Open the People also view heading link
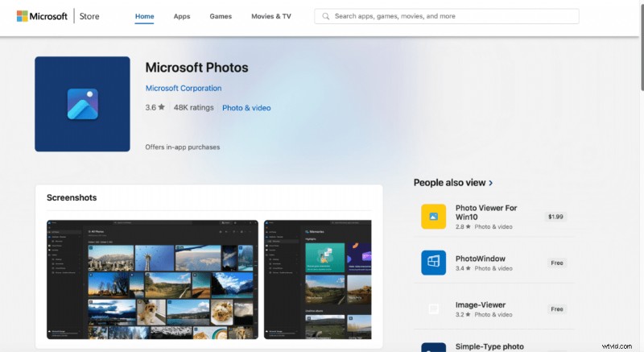The image size is (644, 352). tap(449, 183)
